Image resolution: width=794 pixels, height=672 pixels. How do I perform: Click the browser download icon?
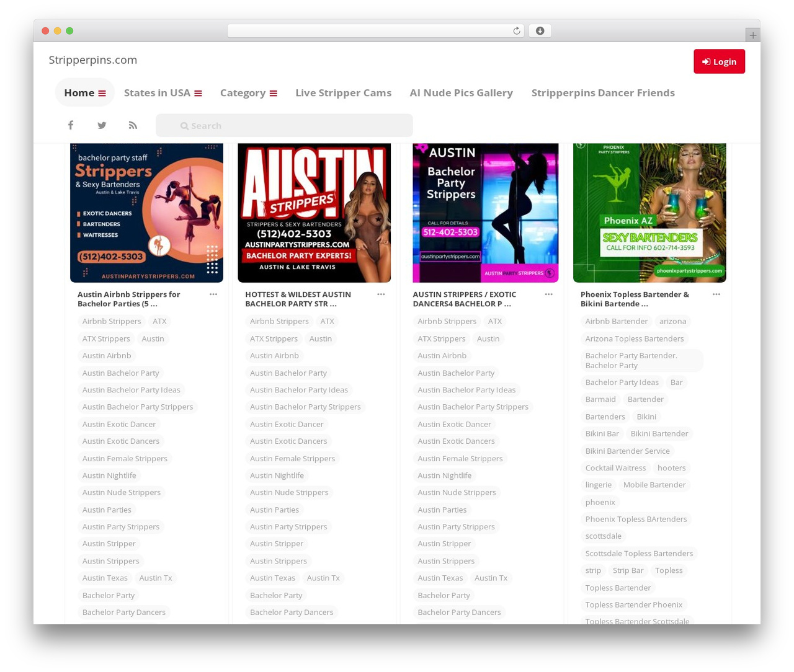[x=540, y=31]
